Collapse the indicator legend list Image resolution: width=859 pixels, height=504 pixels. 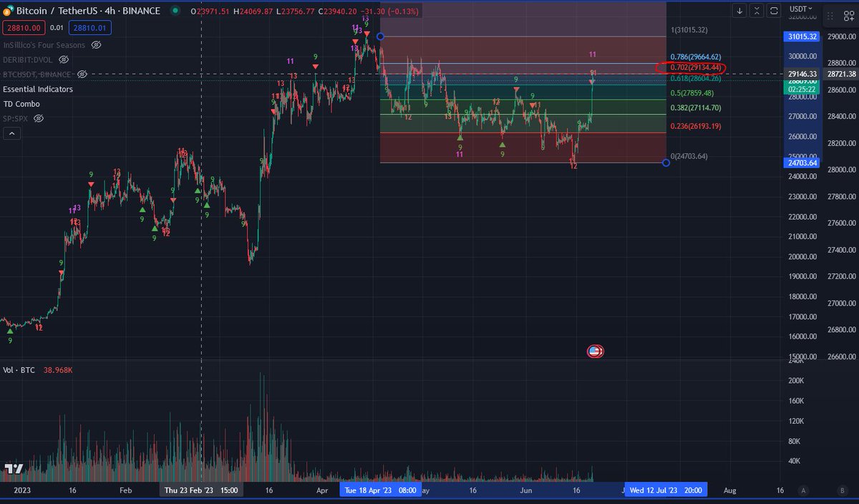click(x=11, y=133)
